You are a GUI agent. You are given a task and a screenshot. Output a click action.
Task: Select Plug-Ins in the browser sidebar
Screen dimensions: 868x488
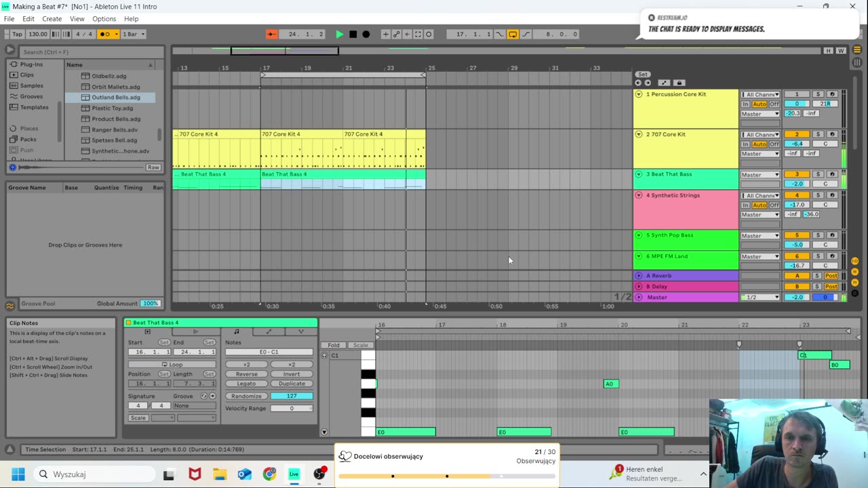(31, 64)
